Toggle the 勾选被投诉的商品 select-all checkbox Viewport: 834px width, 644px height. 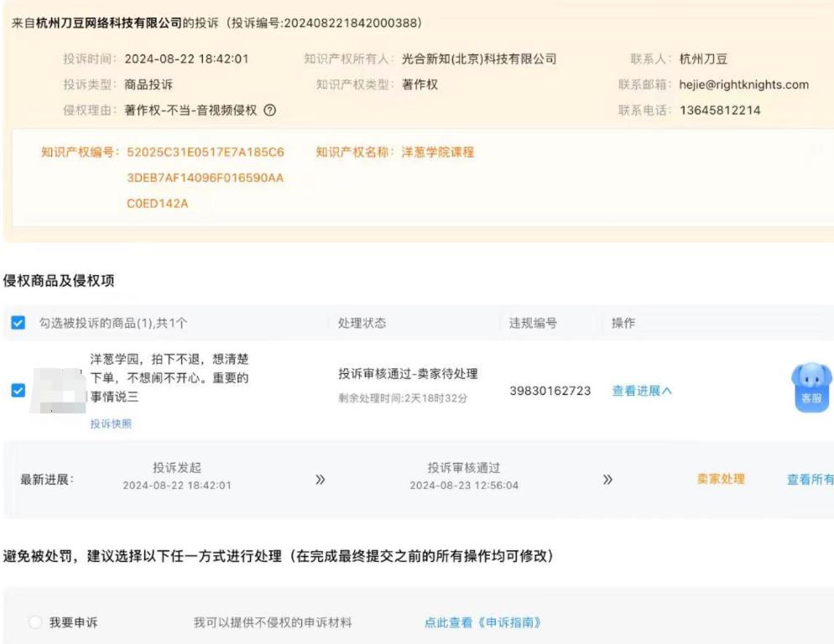18,323
